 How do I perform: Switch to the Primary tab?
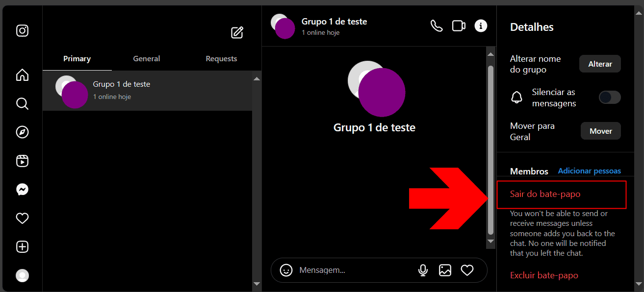(x=77, y=59)
